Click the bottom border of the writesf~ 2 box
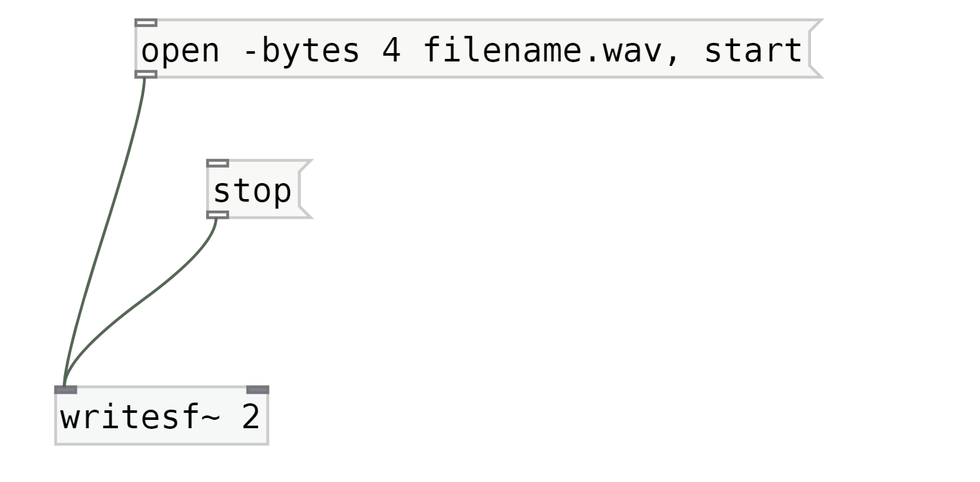 click(x=161, y=443)
